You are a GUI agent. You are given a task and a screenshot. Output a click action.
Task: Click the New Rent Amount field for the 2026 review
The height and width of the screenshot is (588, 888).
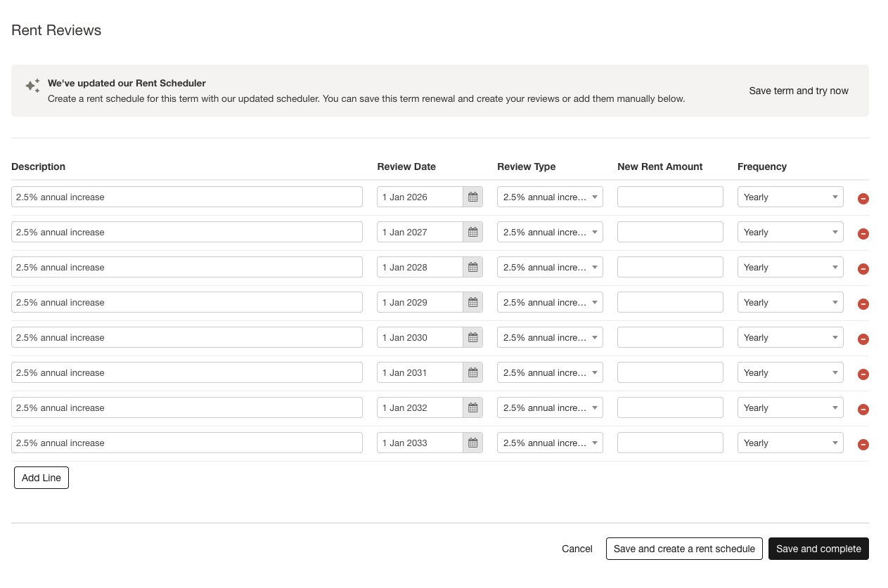(669, 197)
